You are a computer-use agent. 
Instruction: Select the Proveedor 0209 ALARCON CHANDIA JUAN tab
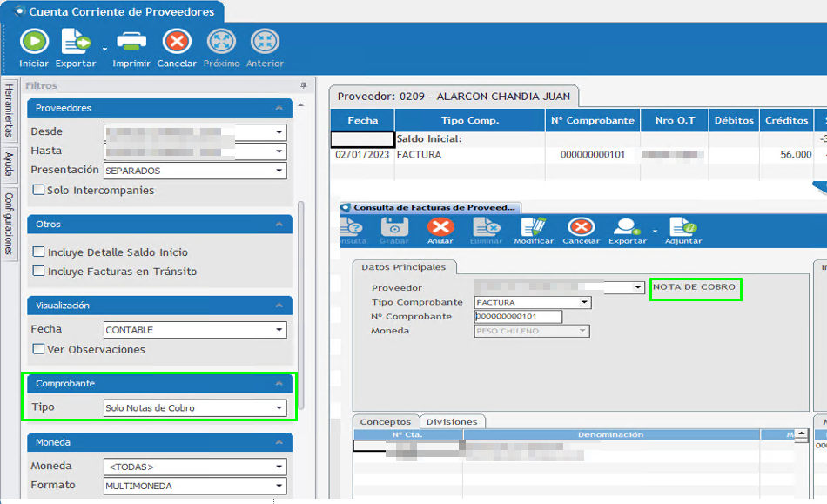point(454,97)
